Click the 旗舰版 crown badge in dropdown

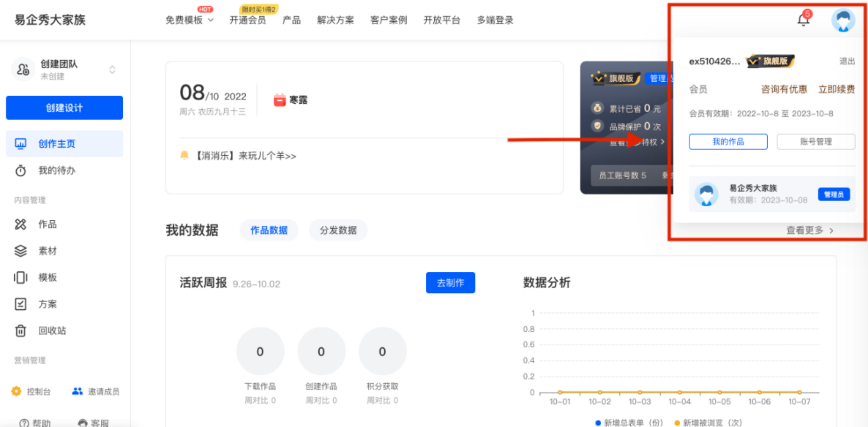click(770, 61)
